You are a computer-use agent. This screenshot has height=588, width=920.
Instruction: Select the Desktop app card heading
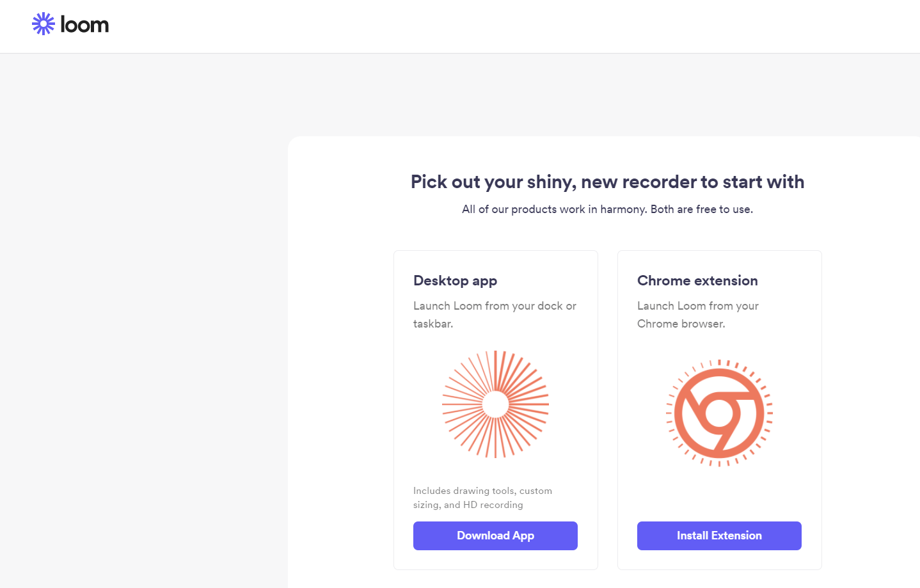pos(455,281)
